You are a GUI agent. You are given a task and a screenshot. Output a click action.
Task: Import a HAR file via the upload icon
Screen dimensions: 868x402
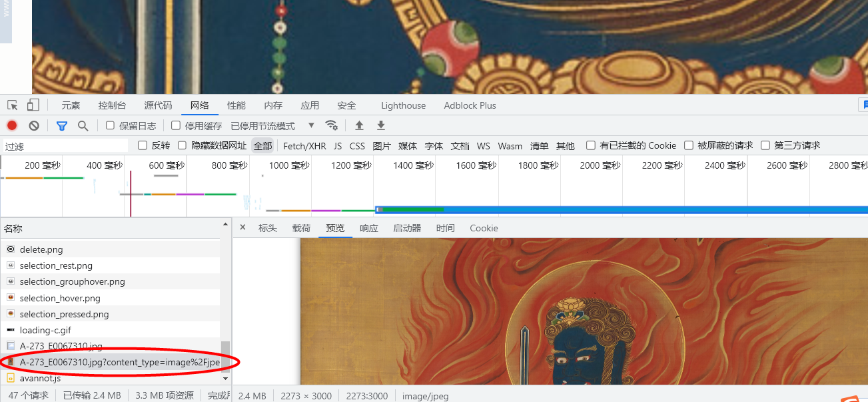358,125
